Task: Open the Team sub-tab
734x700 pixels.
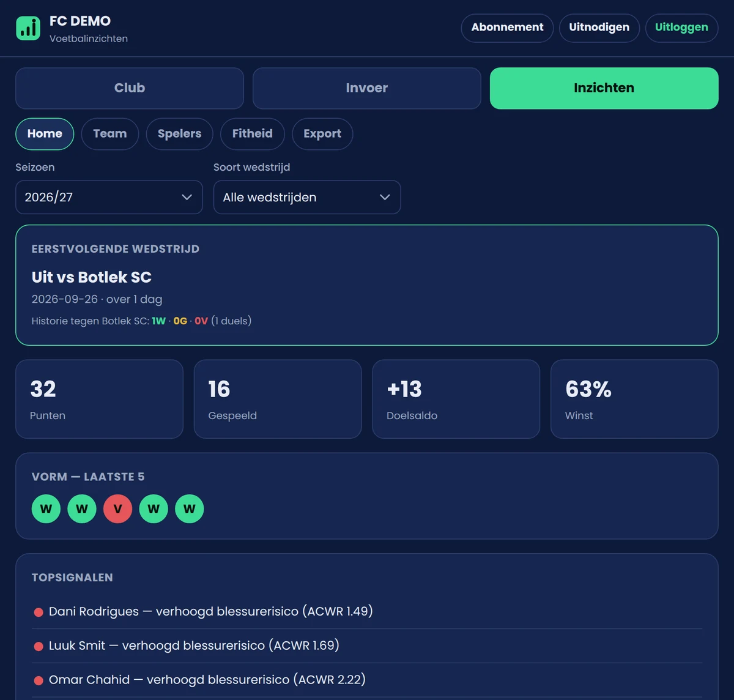Action: (110, 134)
